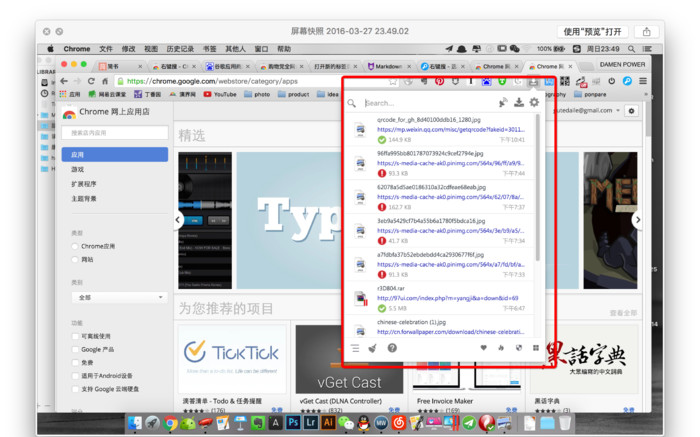Click the broom clear-list icon

tap(372, 348)
